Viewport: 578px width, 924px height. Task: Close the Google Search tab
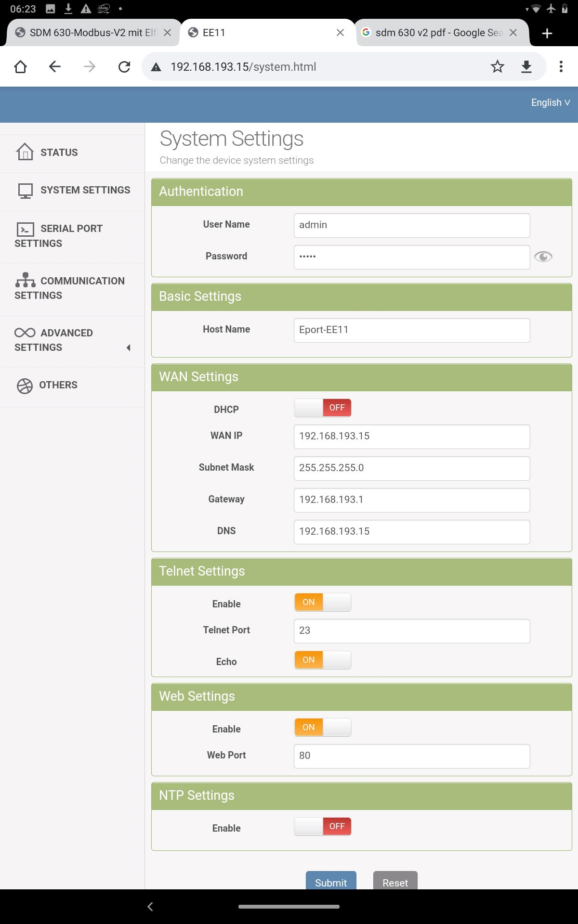[513, 32]
